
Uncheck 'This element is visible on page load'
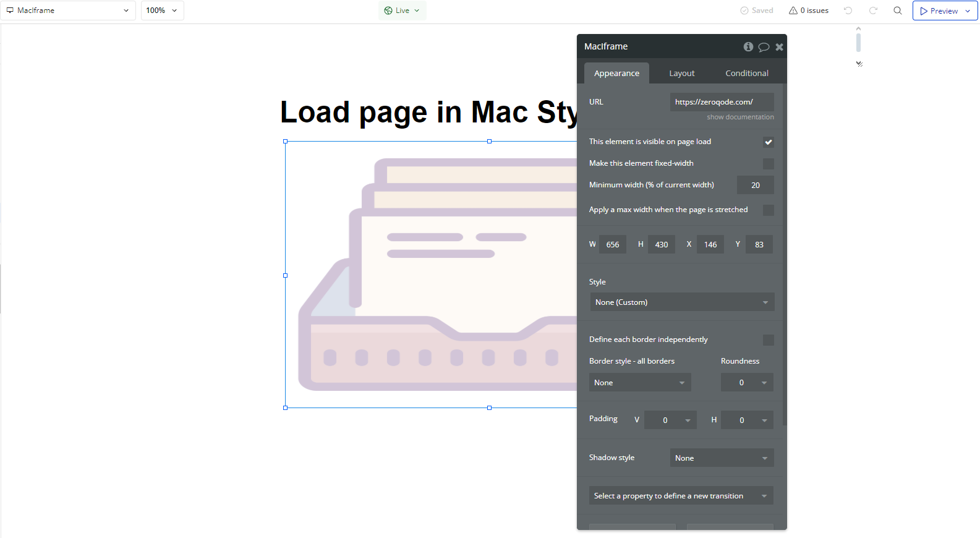768,142
